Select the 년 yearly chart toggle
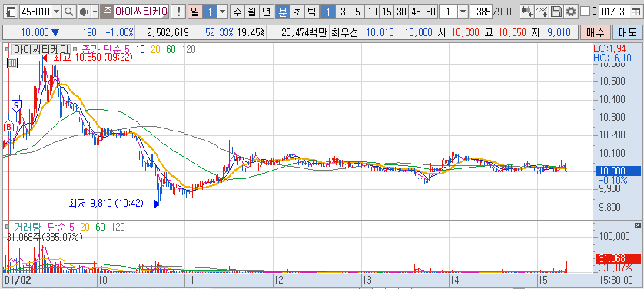 point(267,12)
